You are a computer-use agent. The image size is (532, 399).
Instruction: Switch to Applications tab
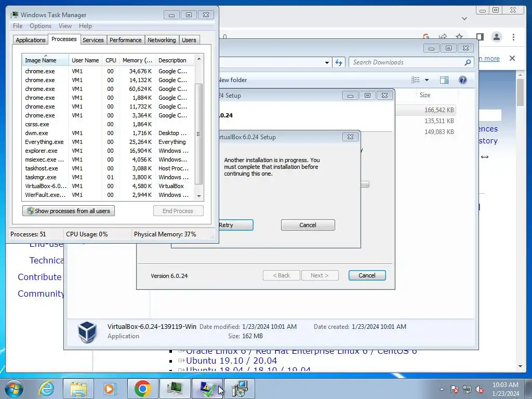click(31, 39)
